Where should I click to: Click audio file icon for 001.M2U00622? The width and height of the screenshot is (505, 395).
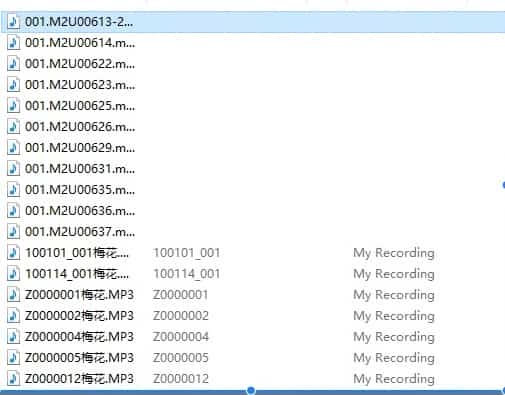(x=13, y=64)
